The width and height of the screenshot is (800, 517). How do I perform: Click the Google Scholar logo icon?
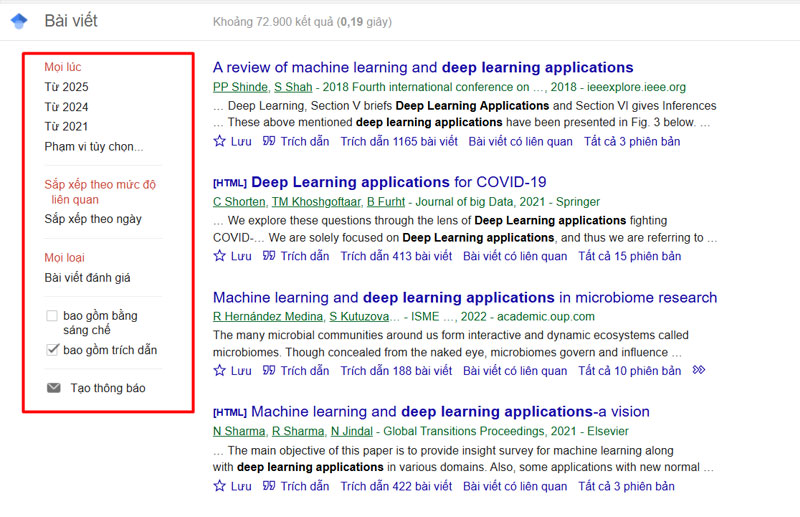19,21
